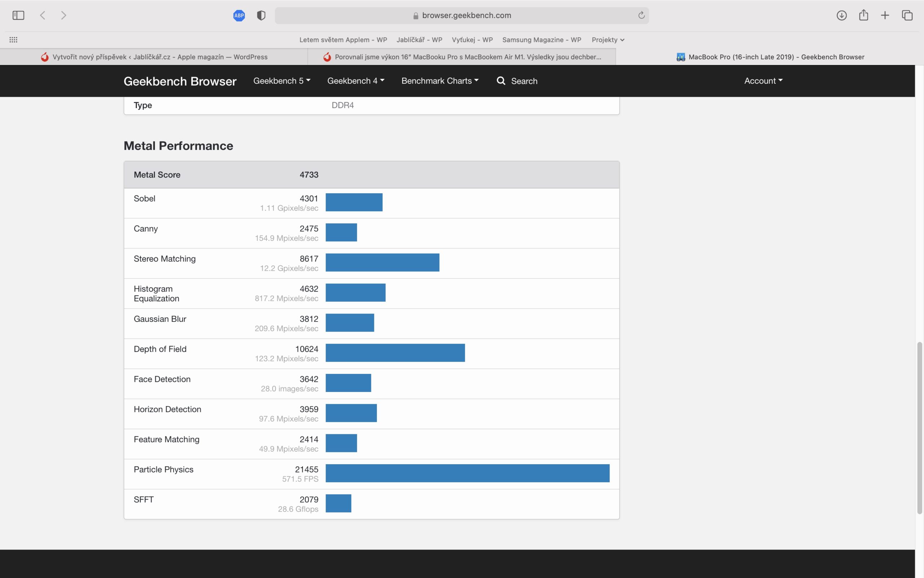Screen dimensions: 924x578
Task: Click the Geekbench favicon on the active tab
Action: coord(680,57)
